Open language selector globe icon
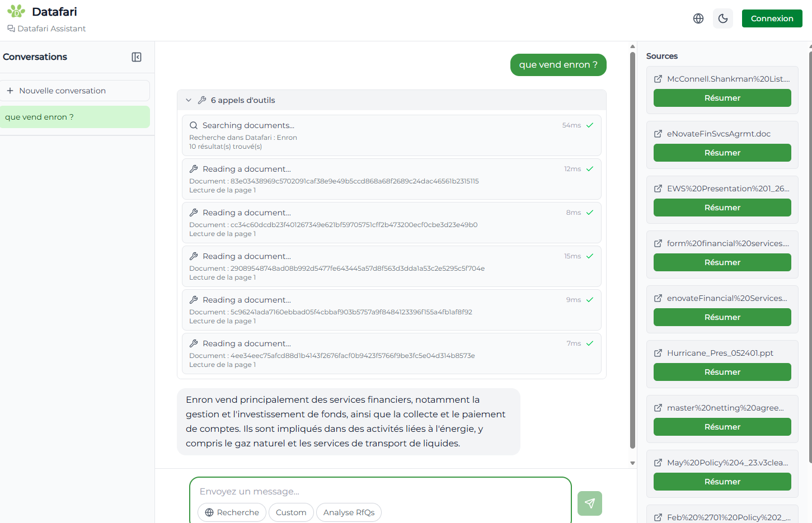Screen dimensions: 812x523 pyautogui.click(x=698, y=18)
